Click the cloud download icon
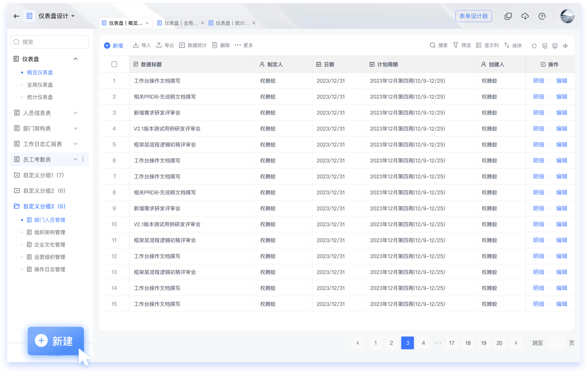 coord(525,16)
